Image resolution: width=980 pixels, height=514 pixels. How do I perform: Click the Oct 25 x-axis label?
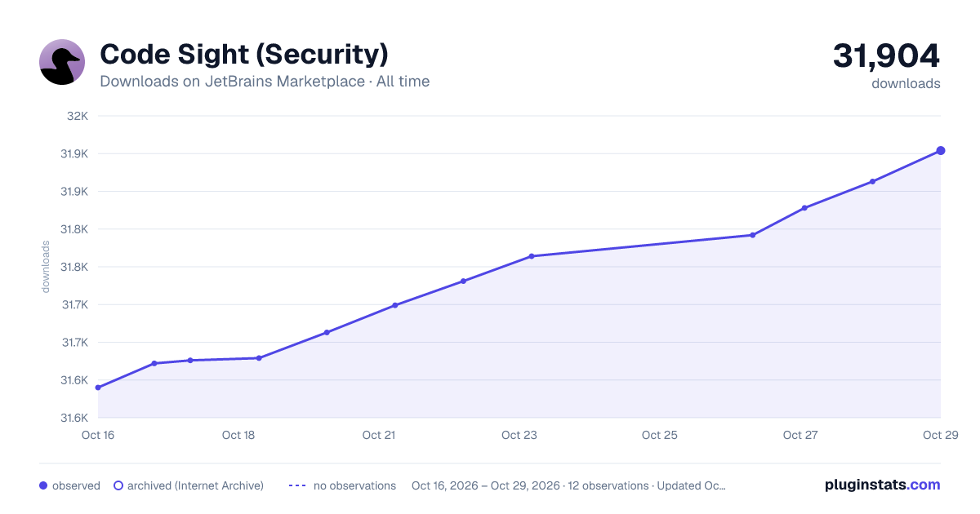pos(660,435)
